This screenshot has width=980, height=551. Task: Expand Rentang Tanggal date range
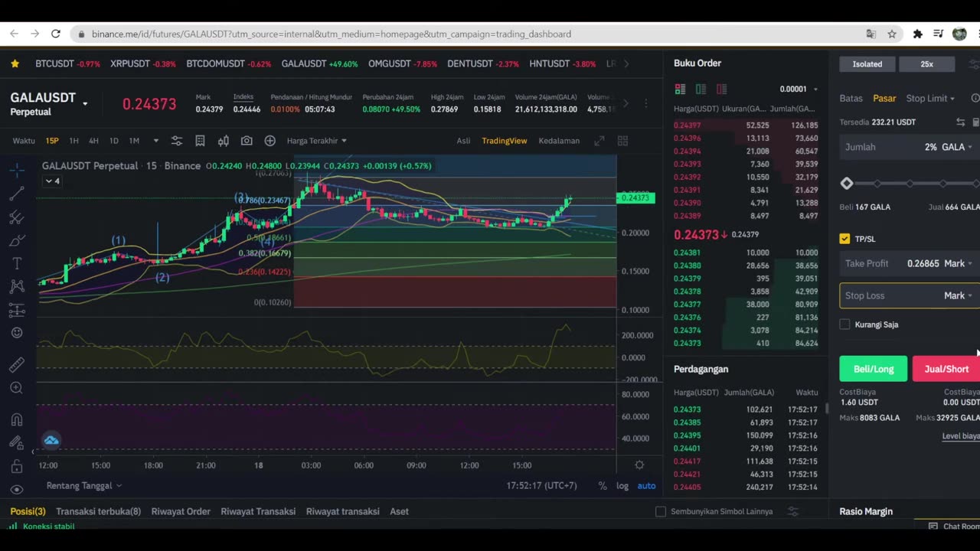[x=84, y=486]
